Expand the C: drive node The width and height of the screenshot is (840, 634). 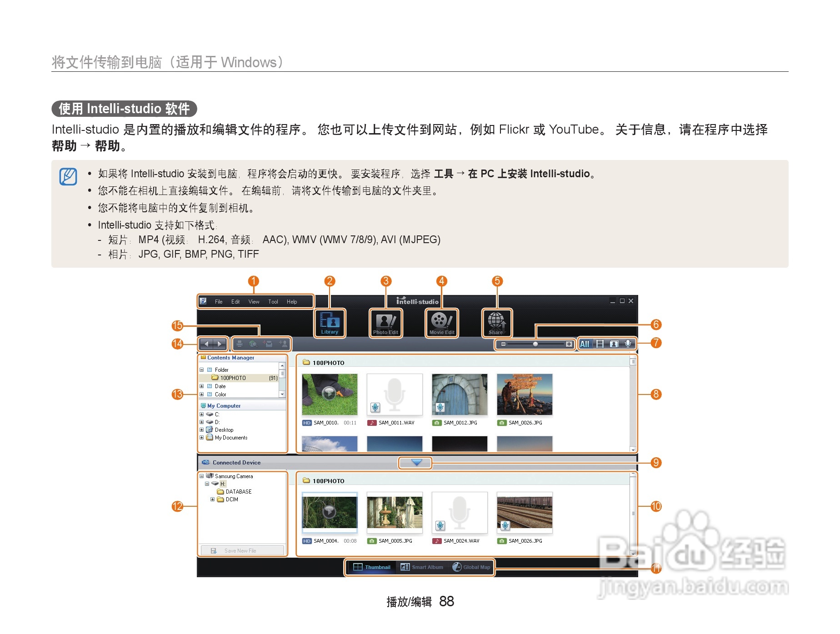click(202, 414)
